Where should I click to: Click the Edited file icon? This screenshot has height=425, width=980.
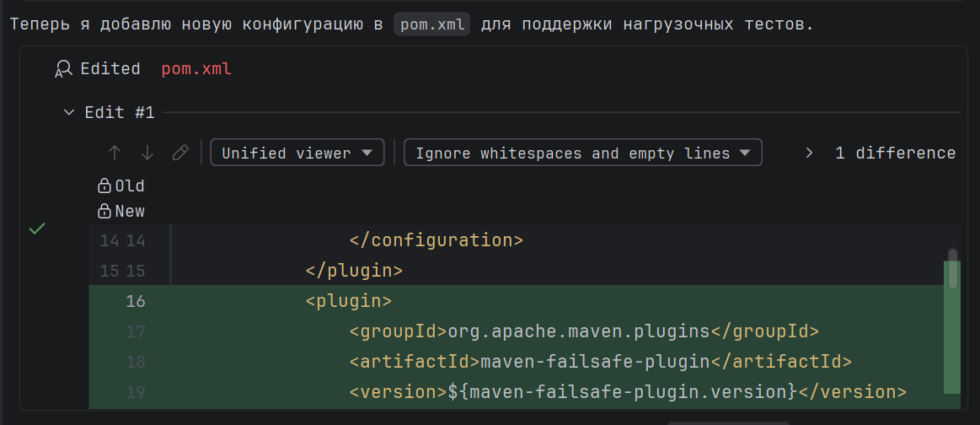click(x=63, y=69)
